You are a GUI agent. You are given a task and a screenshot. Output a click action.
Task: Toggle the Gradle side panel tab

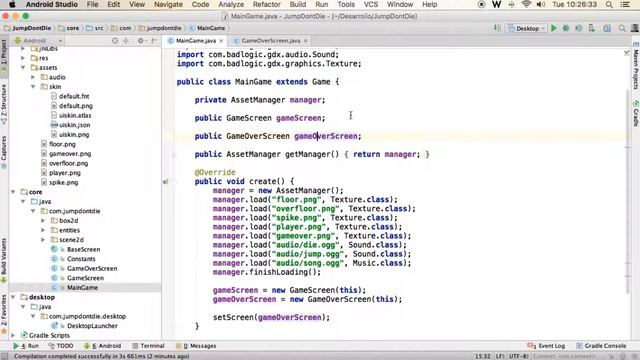636,114
